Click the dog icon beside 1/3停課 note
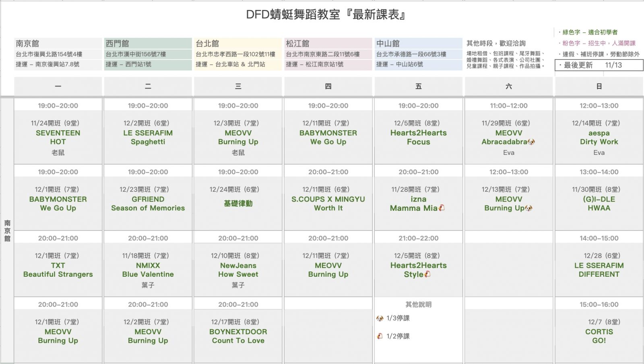Screen dimensions: 644x364 click(380, 318)
